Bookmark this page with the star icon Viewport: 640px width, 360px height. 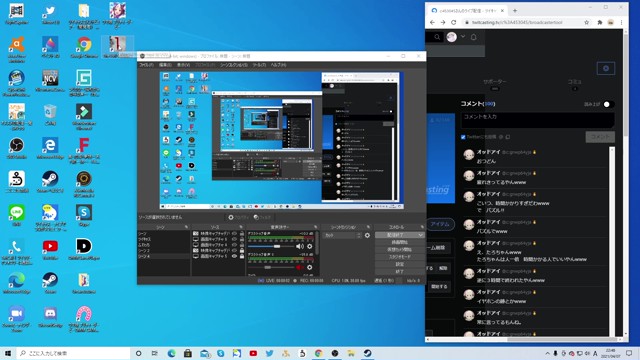587,22
